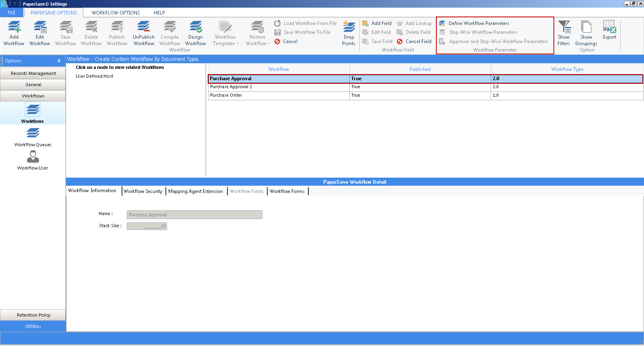Expand the Workflows section button
This screenshot has height=346, width=644.
[33, 96]
